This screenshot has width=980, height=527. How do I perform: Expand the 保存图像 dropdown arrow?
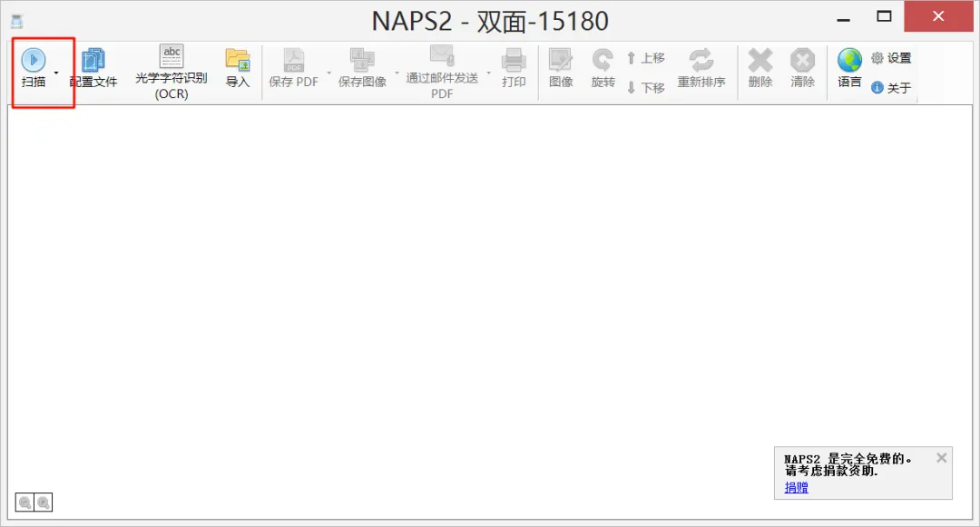pyautogui.click(x=397, y=73)
